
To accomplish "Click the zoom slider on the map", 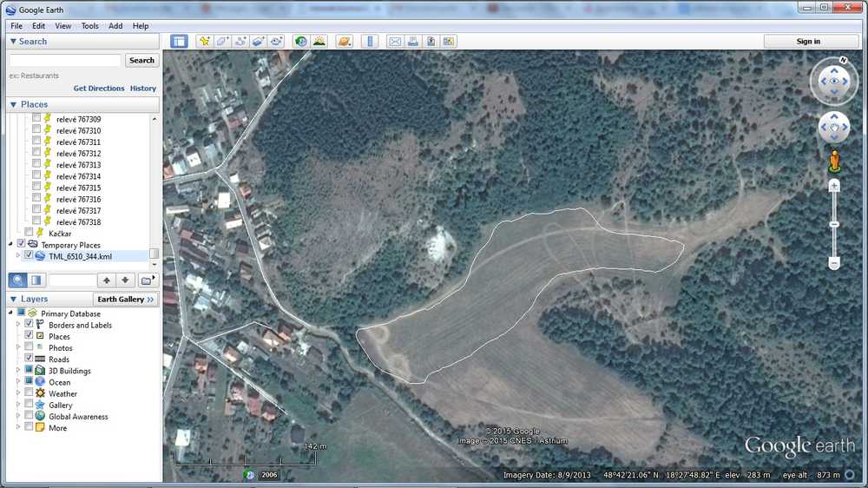I will point(834,225).
